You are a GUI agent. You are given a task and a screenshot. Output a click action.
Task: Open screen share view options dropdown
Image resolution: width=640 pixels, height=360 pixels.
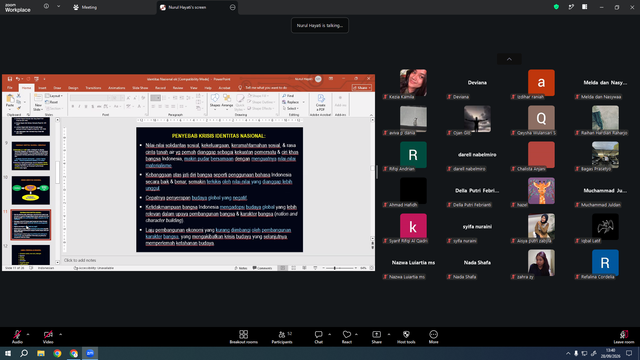click(233, 7)
